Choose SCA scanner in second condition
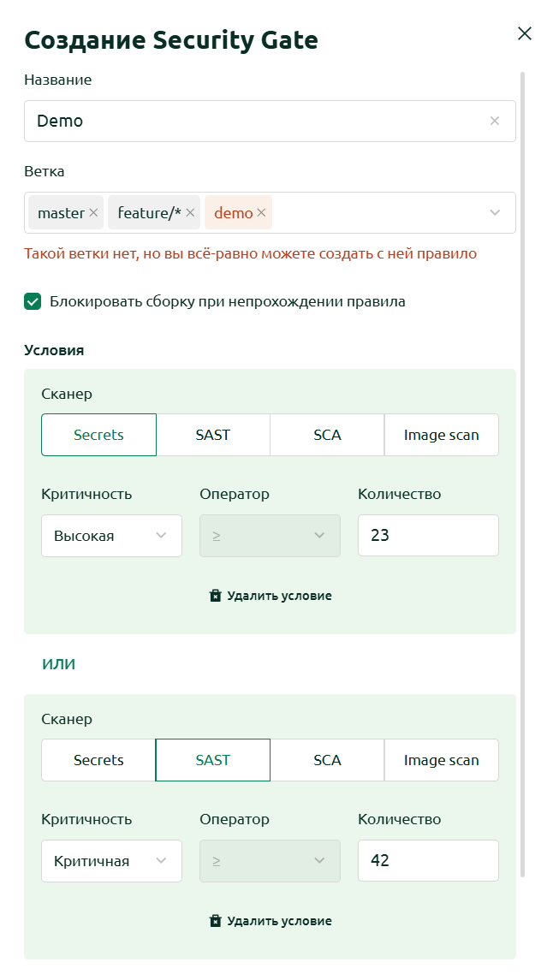Image resolution: width=553 pixels, height=980 pixels. click(x=327, y=760)
